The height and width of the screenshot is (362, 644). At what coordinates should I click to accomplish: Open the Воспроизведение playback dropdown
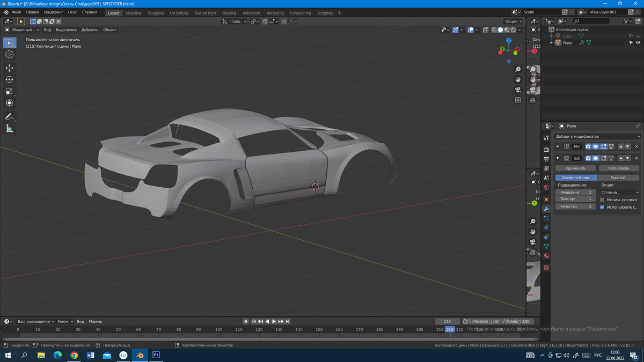pyautogui.click(x=35, y=321)
